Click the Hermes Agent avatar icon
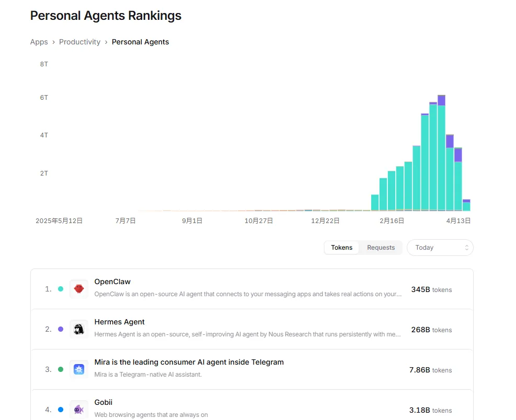This screenshot has width=516, height=420. tap(79, 329)
